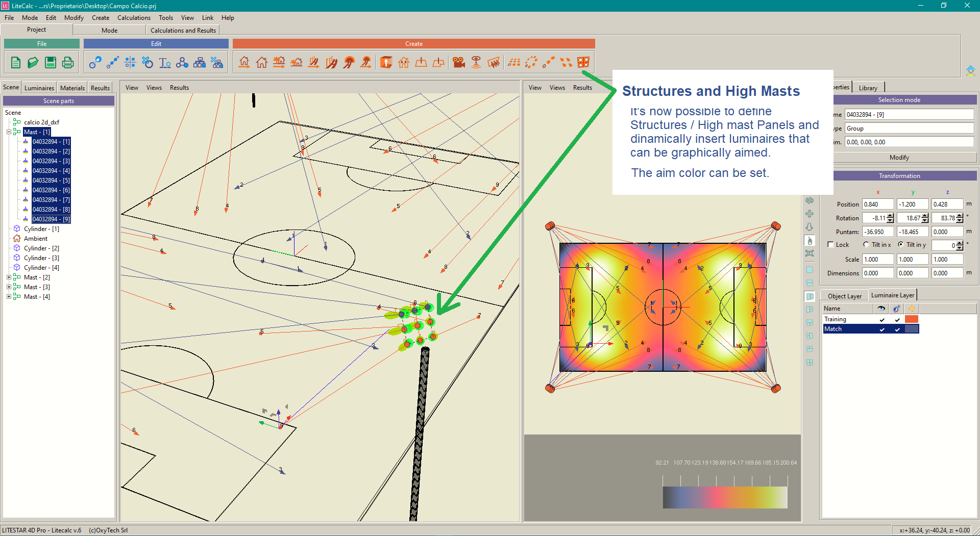Click the Print icon in File group

click(x=68, y=63)
